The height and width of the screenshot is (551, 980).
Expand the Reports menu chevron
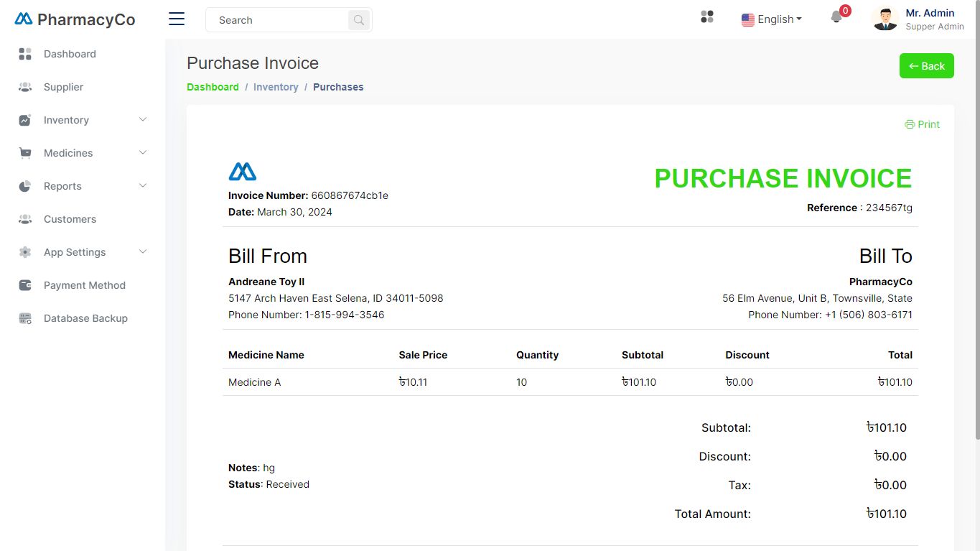click(x=143, y=186)
